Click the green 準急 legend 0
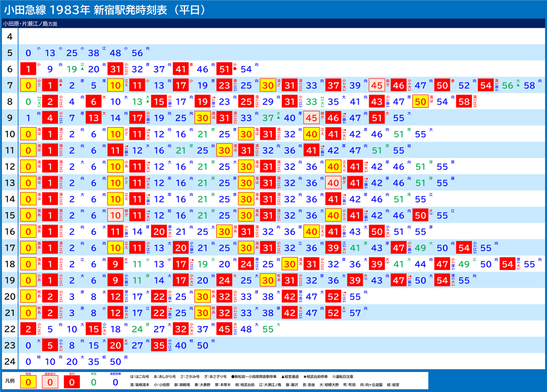Viewport: 547px width, 392px height. click(x=93, y=382)
